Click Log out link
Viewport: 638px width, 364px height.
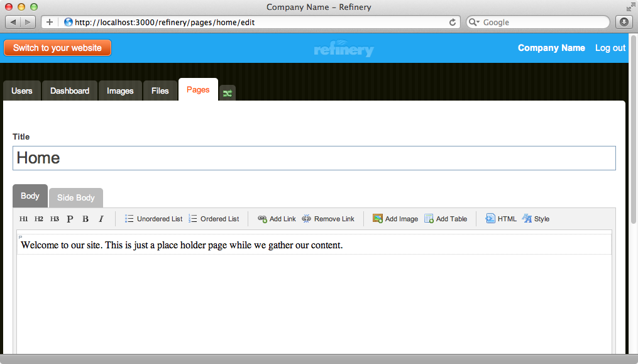pos(610,48)
